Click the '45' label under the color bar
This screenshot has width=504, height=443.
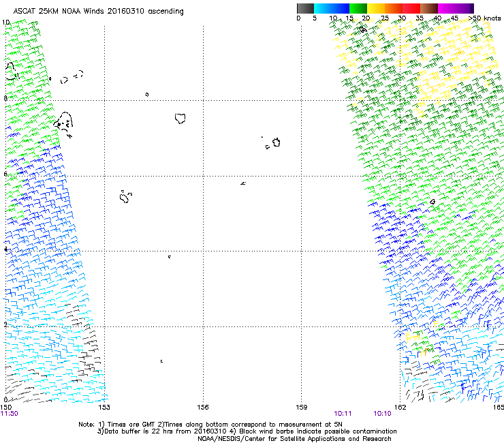click(454, 18)
